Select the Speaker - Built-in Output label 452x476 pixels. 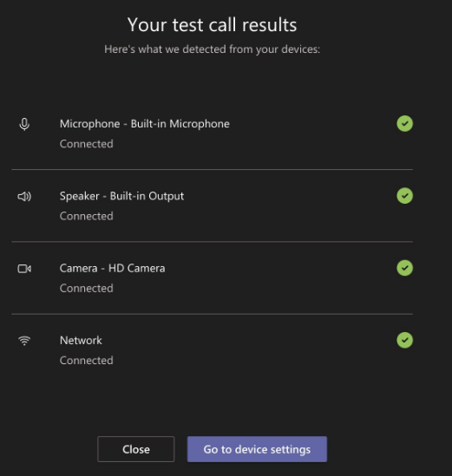[x=121, y=196]
